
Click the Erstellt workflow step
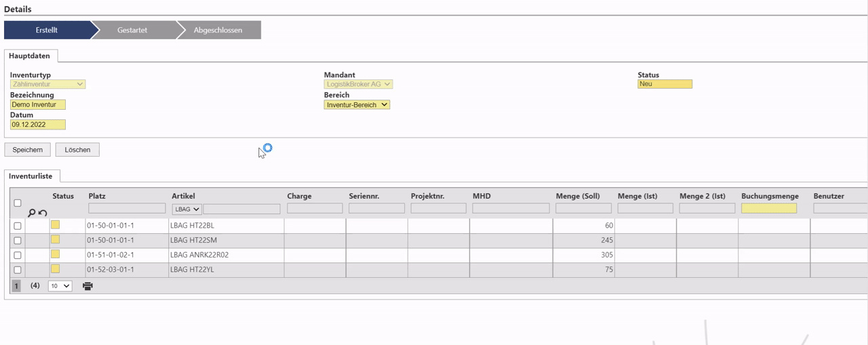click(47, 30)
